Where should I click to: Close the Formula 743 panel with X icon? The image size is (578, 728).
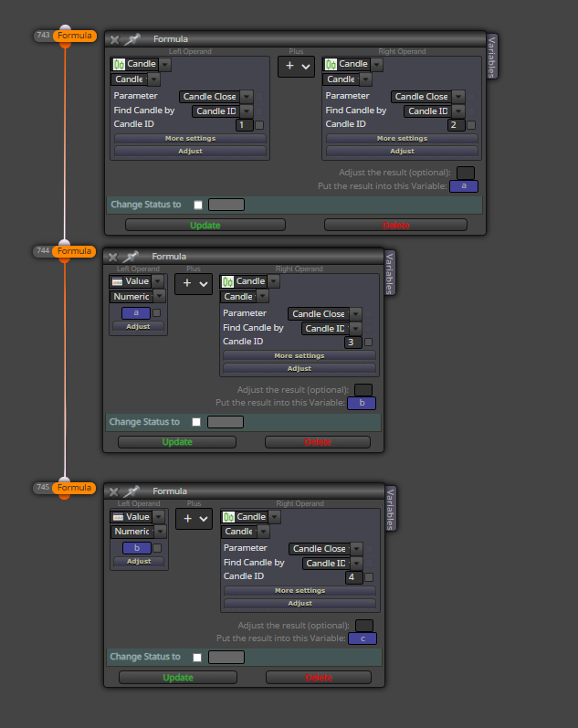click(115, 40)
